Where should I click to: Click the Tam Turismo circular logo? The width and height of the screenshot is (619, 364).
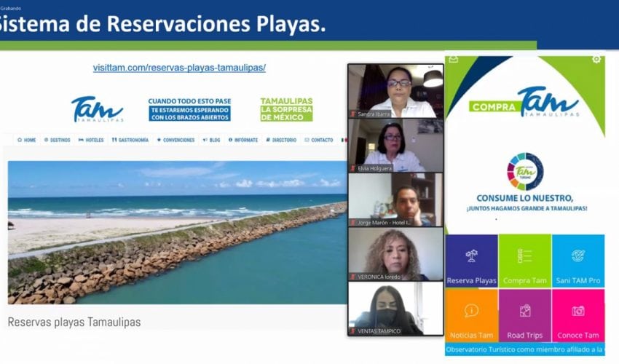524,171
